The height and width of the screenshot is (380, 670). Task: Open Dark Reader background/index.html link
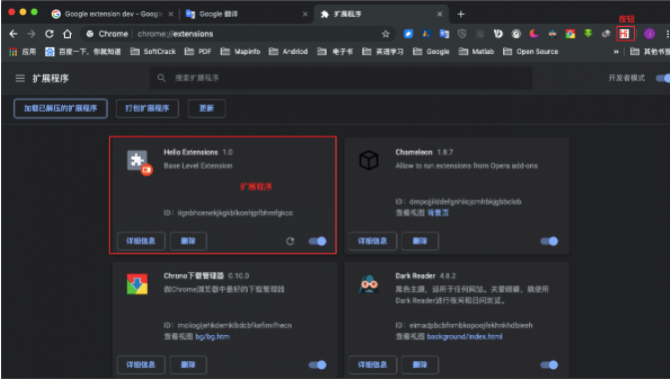pyautogui.click(x=464, y=337)
